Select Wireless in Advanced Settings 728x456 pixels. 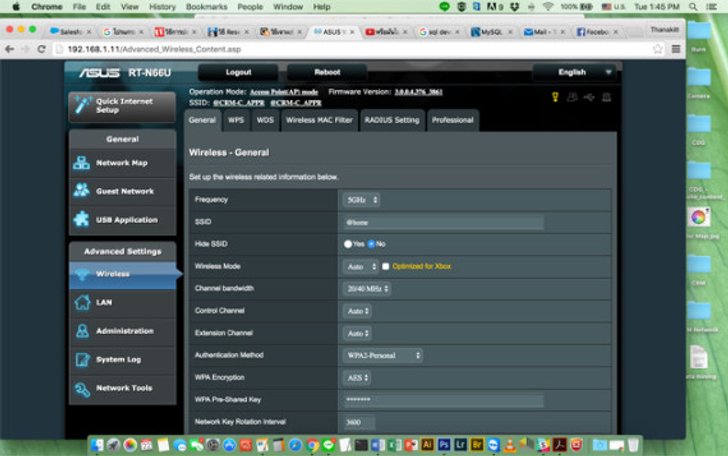tap(122, 274)
